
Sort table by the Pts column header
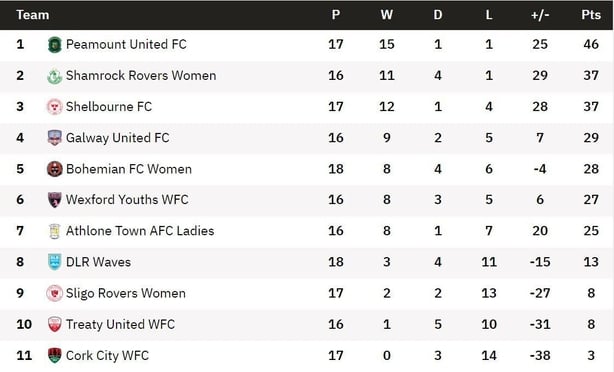click(591, 15)
